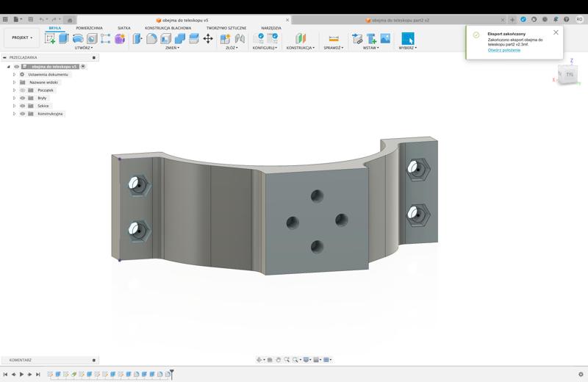Select the purple automated modeling tool
Screen dimensions: 588x382
click(x=120, y=38)
